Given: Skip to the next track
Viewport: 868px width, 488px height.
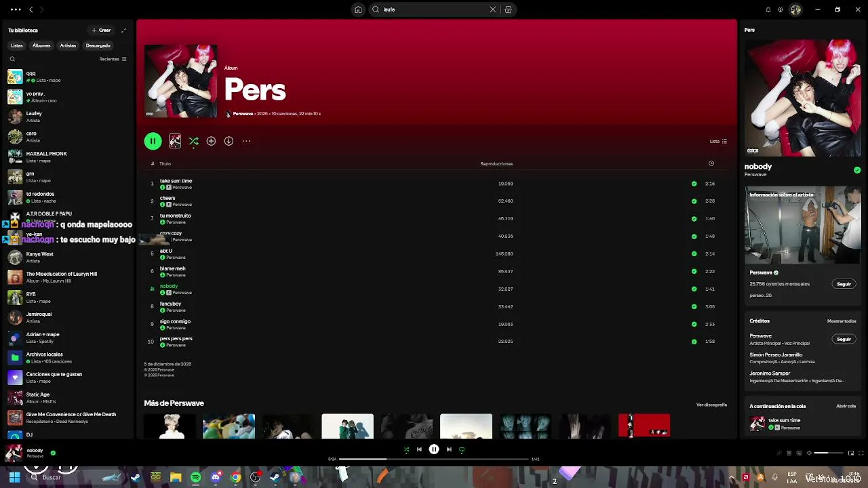Looking at the screenshot, I should coord(449,449).
